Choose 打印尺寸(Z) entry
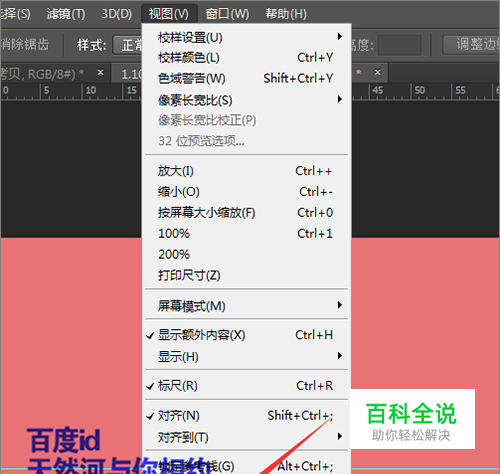This screenshot has width=500, height=474. coord(247,275)
